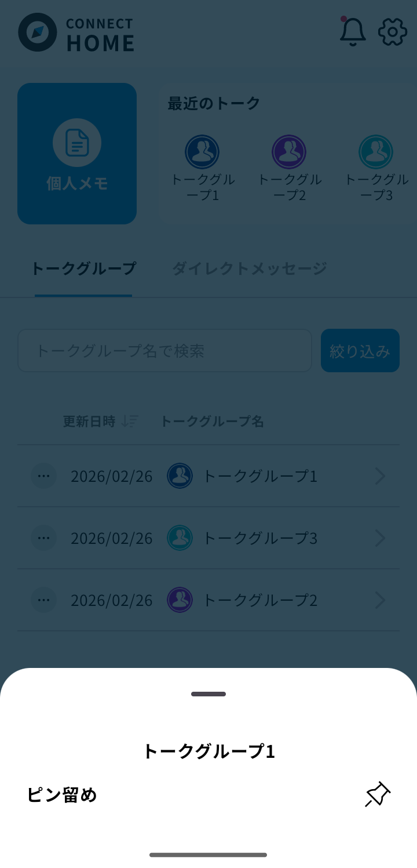This screenshot has width=417, height=868.
Task: Open recent talk トークグループ1 avatar
Action: point(202,152)
